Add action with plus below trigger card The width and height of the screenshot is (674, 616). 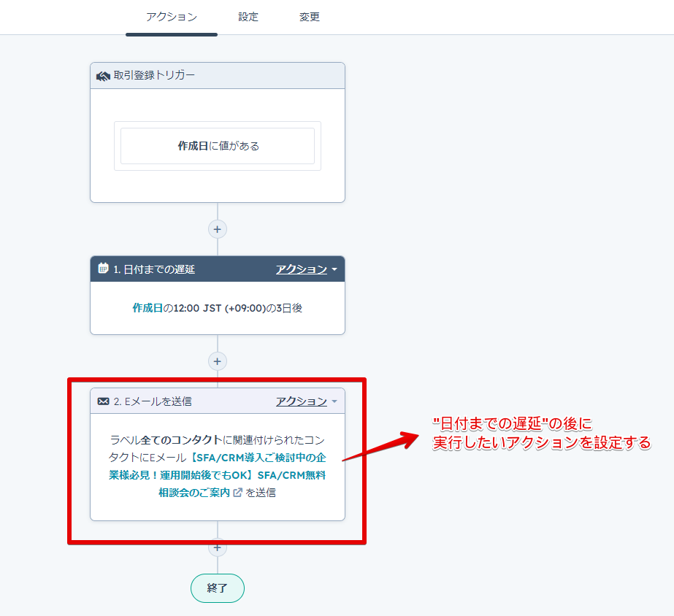point(218,229)
